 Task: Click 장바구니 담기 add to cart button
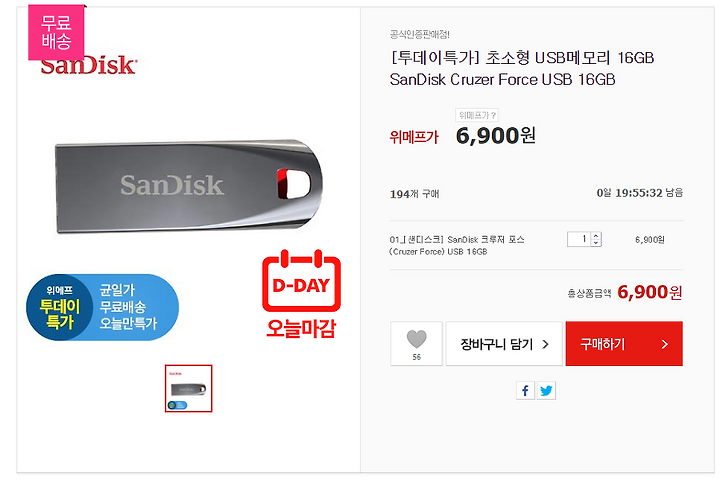pyautogui.click(x=504, y=344)
